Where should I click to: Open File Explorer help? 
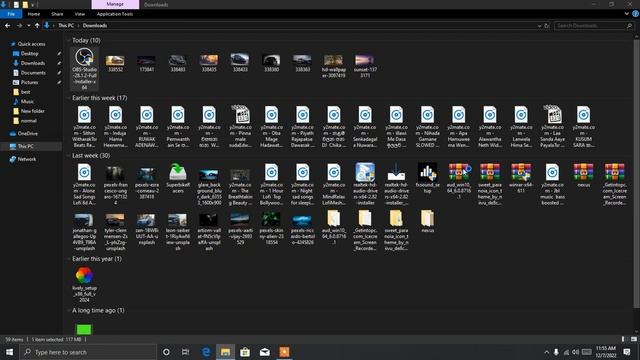tap(635, 14)
